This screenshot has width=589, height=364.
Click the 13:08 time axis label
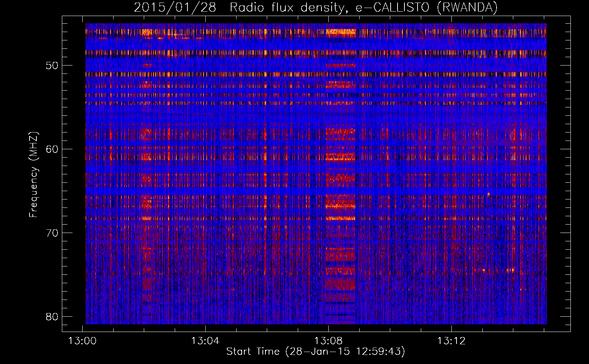click(x=328, y=341)
